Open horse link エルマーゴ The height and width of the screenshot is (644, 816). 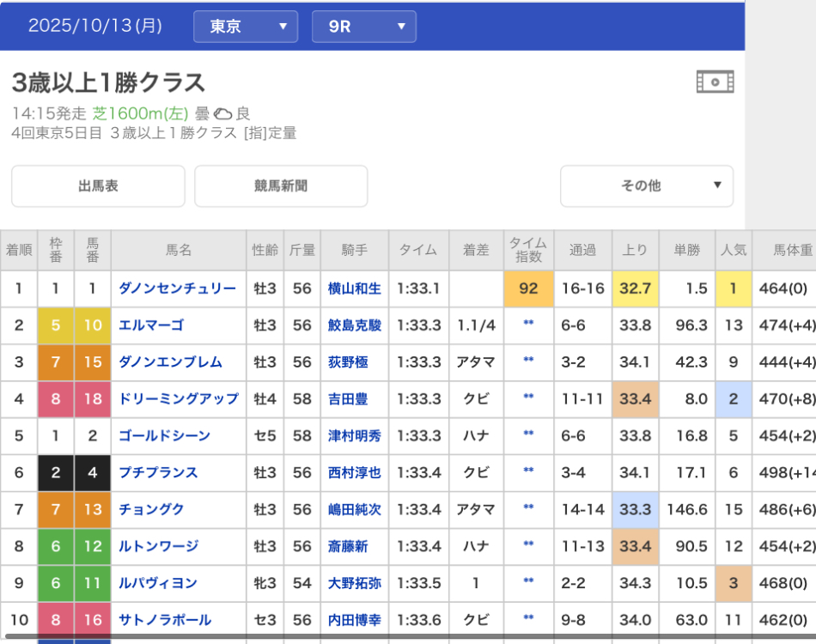click(x=151, y=325)
